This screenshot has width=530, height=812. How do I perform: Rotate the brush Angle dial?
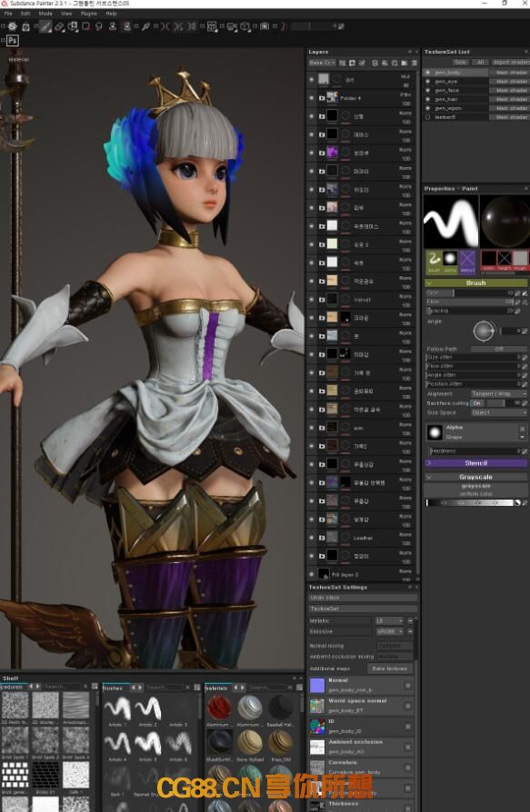[484, 331]
